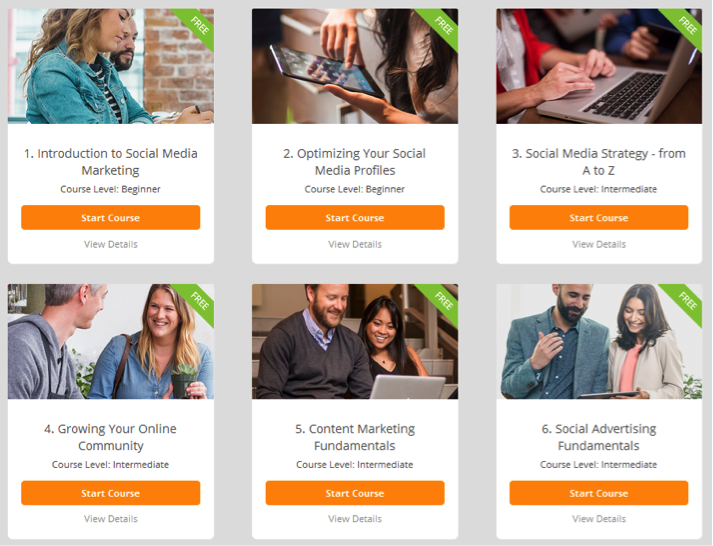View details for Introduction to Social Media Marketing
Screen dimensions: 713x546
[110, 244]
